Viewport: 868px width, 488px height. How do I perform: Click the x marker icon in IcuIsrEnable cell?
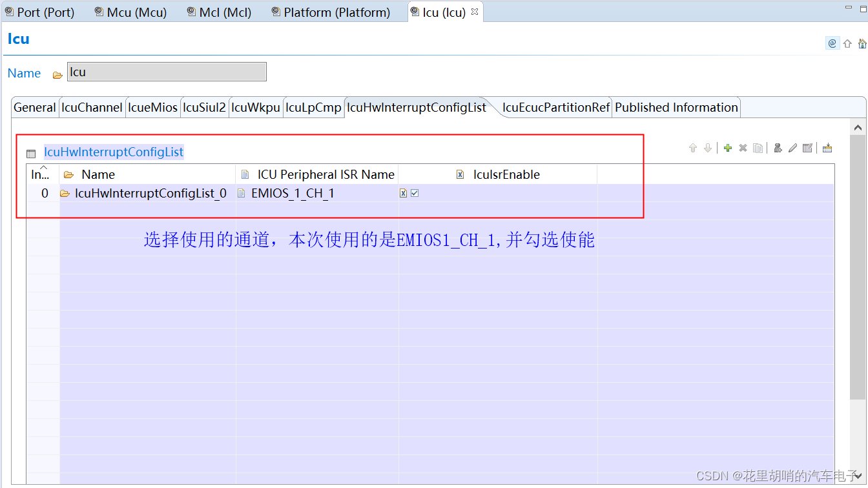[403, 193]
